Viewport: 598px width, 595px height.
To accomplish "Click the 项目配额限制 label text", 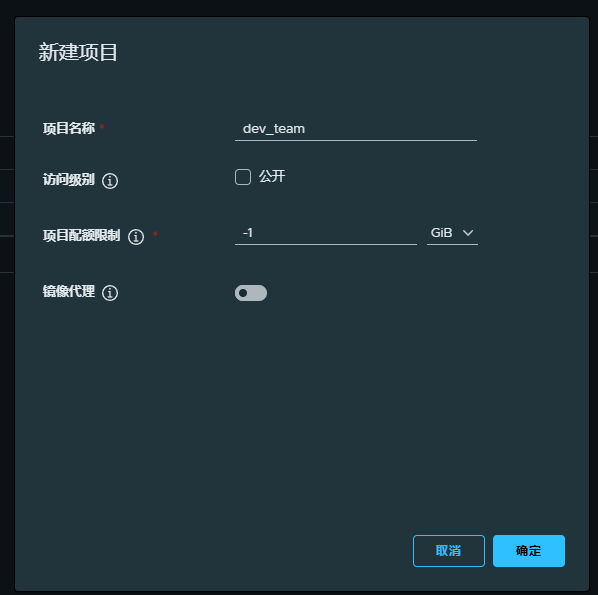I will pyautogui.click(x=82, y=235).
